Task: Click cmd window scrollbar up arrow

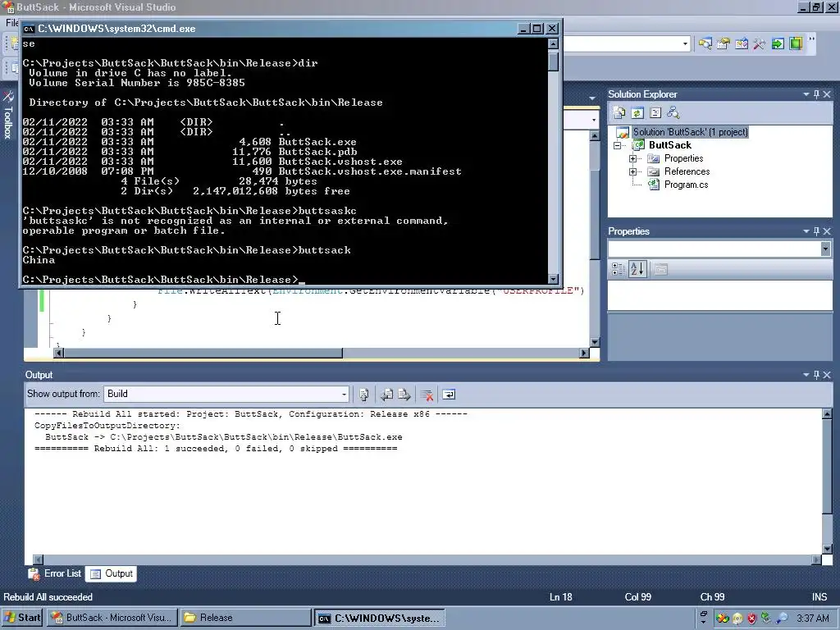Action: (554, 44)
